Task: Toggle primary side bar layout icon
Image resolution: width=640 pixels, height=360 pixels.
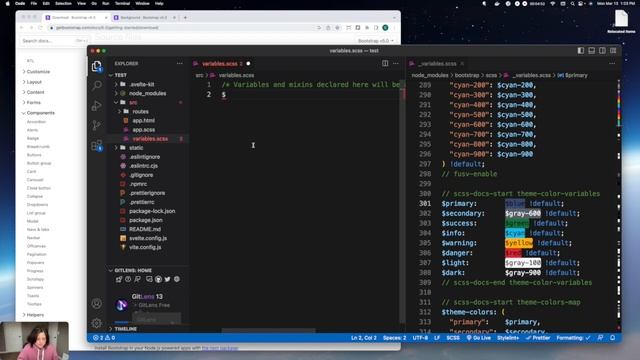Action: pyautogui.click(x=580, y=51)
